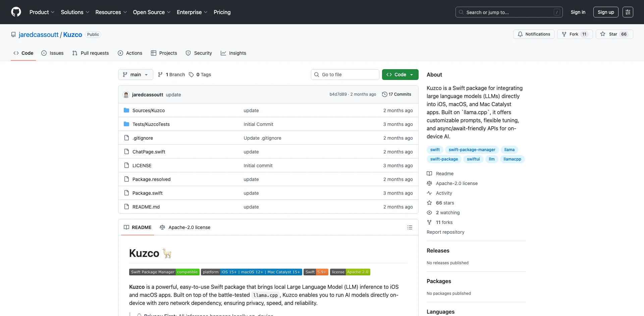Select the swiftui topic tag
Viewport: 644px width, 316px height.
473,159
